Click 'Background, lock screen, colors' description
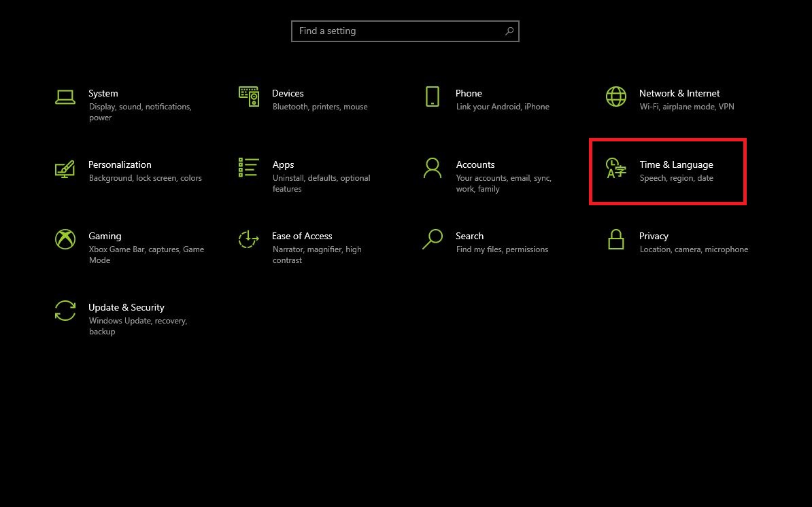812x507 pixels. (x=145, y=178)
